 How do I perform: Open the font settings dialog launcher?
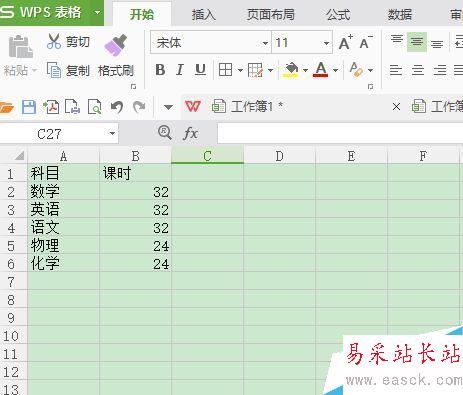coord(370,87)
